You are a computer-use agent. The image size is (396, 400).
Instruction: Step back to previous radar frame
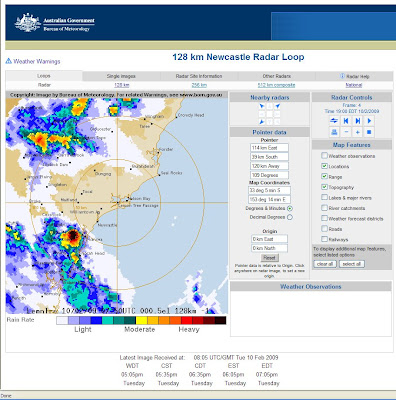(346, 121)
